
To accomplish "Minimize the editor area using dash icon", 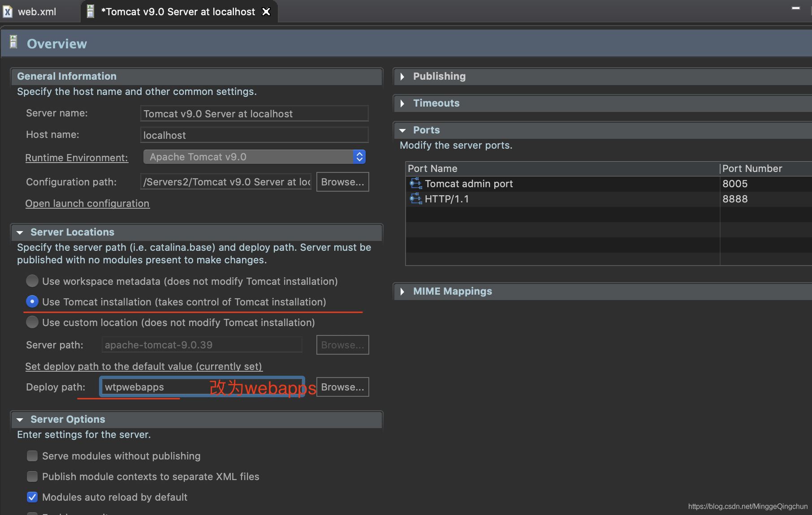I will 796,8.
